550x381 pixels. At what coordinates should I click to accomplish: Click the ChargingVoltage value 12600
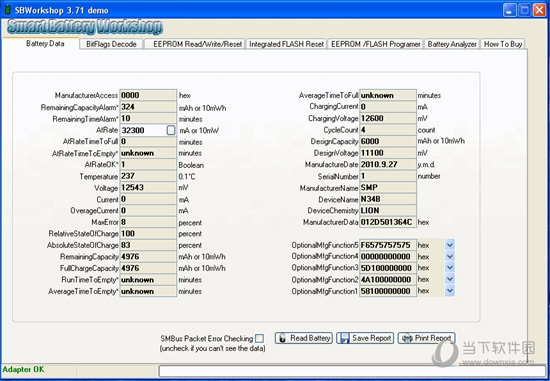[x=388, y=118]
